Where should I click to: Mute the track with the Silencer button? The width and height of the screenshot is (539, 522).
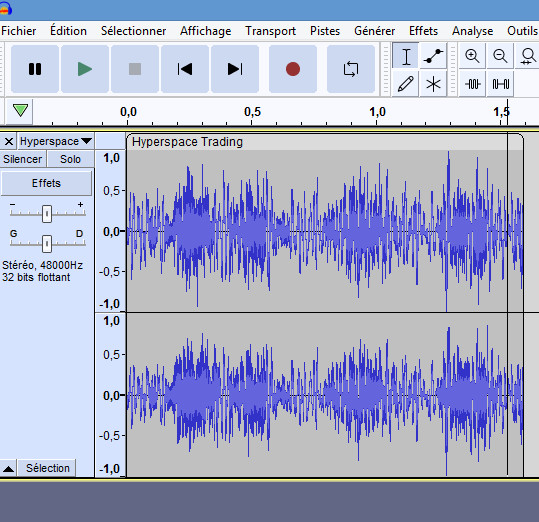point(23,159)
